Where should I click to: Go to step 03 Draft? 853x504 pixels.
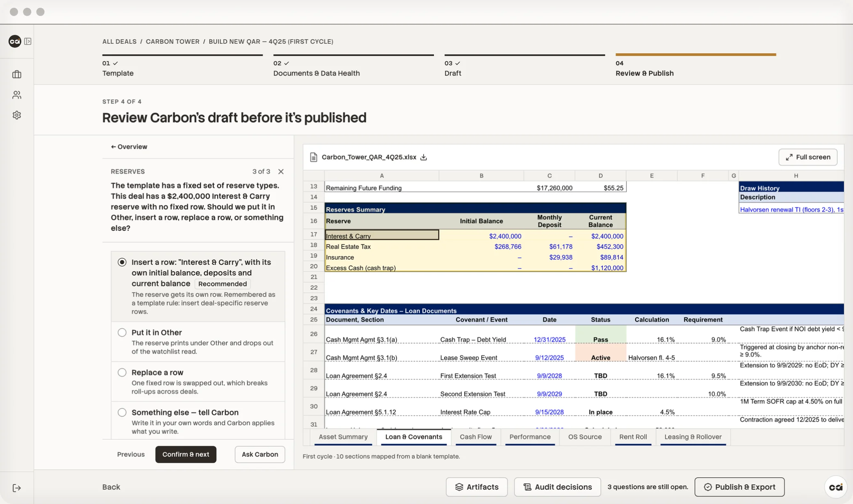tap(525, 66)
